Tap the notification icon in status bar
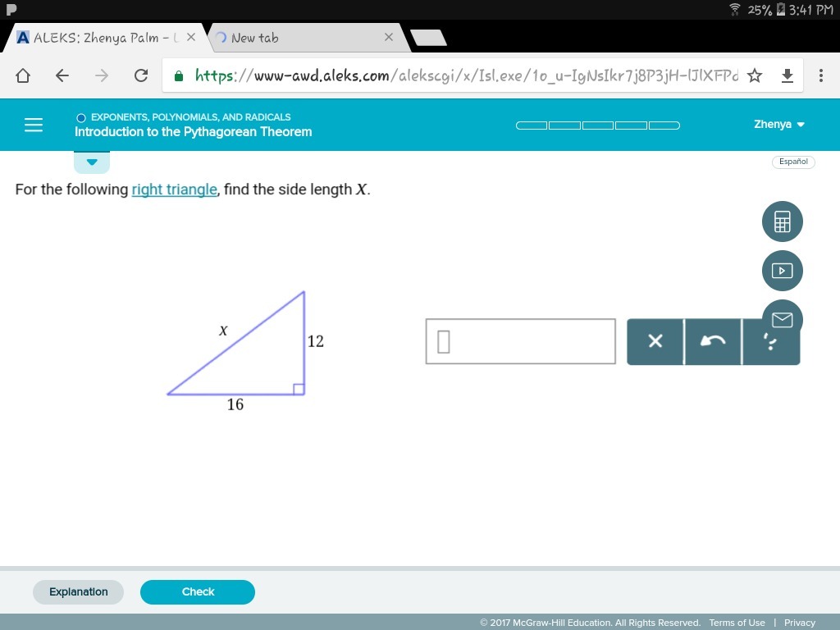Screen dimensions: 840x630 pyautogui.click(x=11, y=9)
